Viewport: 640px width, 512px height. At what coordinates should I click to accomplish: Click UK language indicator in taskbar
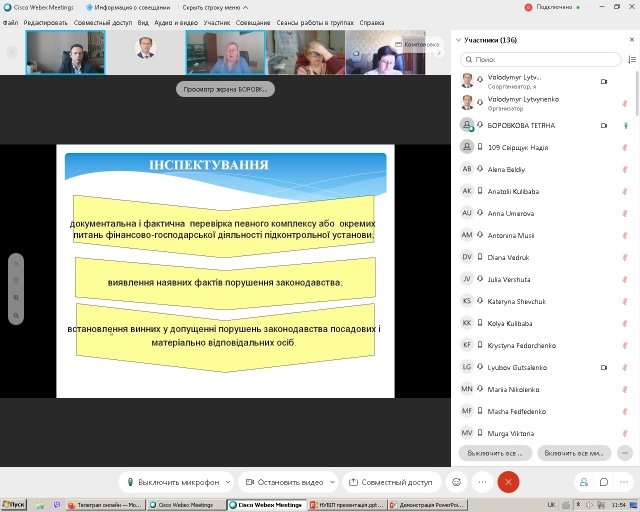pos(551,505)
